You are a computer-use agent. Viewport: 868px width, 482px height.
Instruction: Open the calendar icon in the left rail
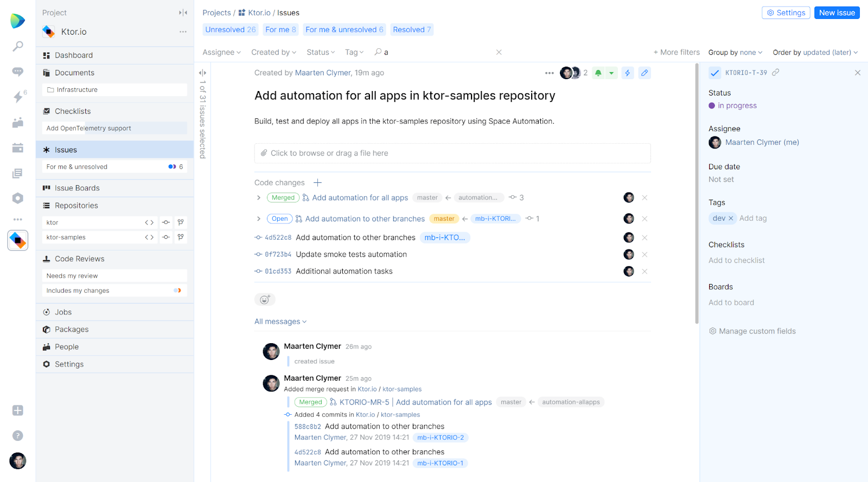18,147
